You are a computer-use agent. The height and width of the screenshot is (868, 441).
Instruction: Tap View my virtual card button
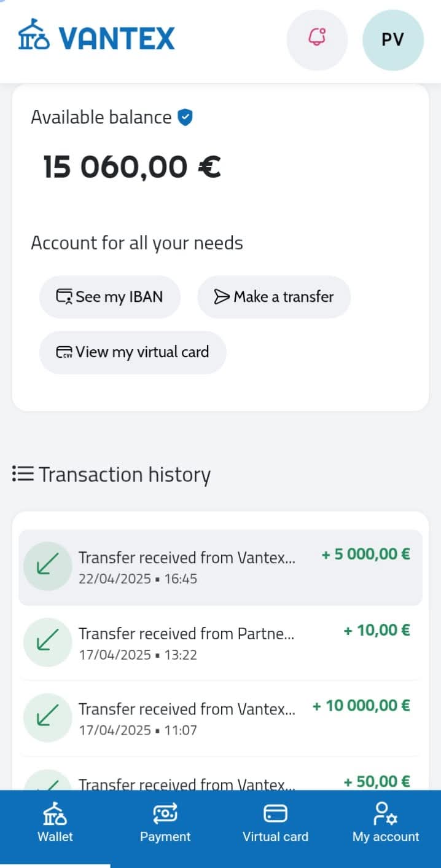tap(133, 352)
